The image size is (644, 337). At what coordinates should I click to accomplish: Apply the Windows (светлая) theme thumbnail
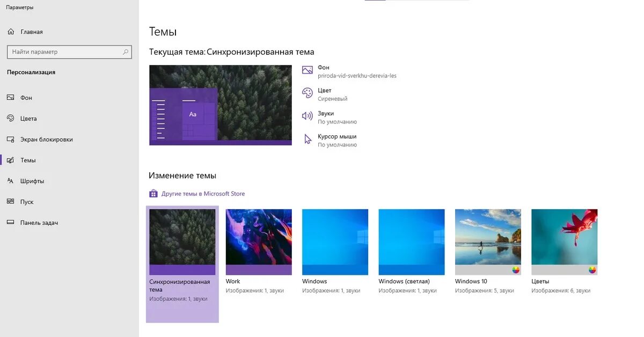pos(412,242)
